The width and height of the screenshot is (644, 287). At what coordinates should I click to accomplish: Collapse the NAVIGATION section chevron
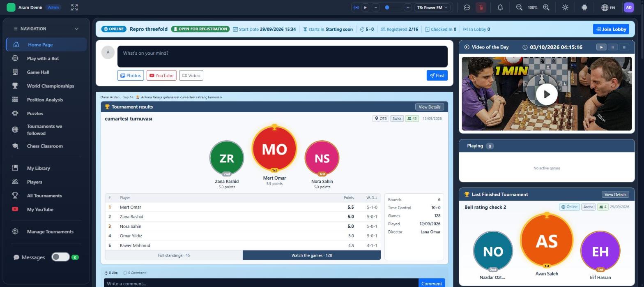(x=76, y=29)
